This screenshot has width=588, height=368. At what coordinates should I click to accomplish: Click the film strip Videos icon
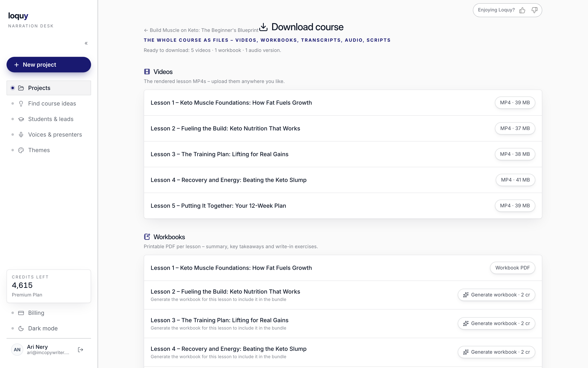[147, 72]
